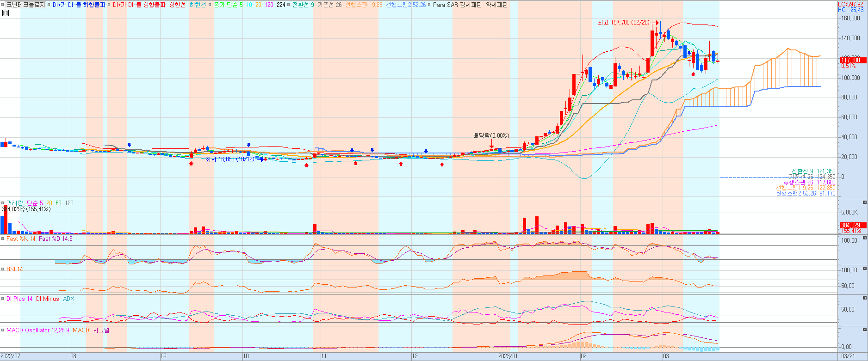Close the Fast %K stochastic panel
868x361 pixels.
[864, 238]
